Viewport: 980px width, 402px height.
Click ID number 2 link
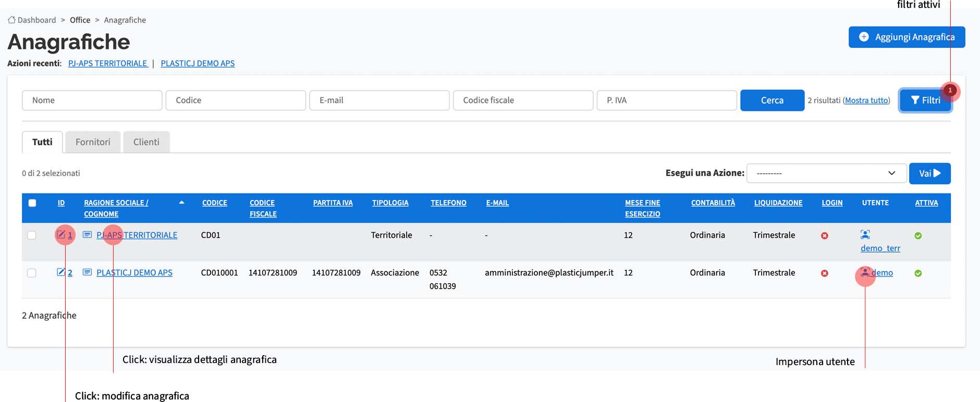tap(70, 273)
